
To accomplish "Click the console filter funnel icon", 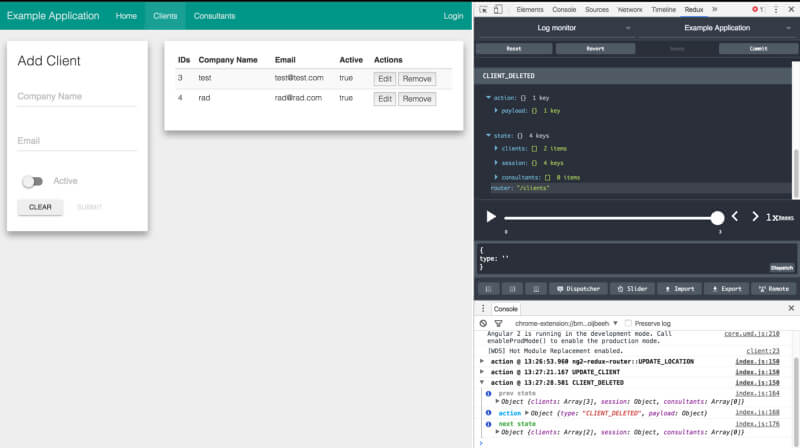I will 498,323.
